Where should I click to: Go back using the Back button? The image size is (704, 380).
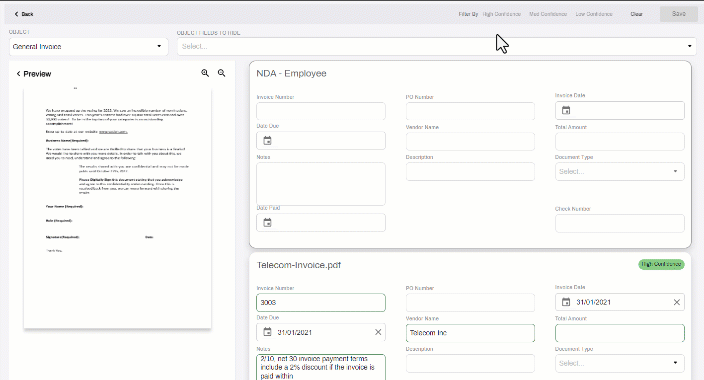pos(24,14)
